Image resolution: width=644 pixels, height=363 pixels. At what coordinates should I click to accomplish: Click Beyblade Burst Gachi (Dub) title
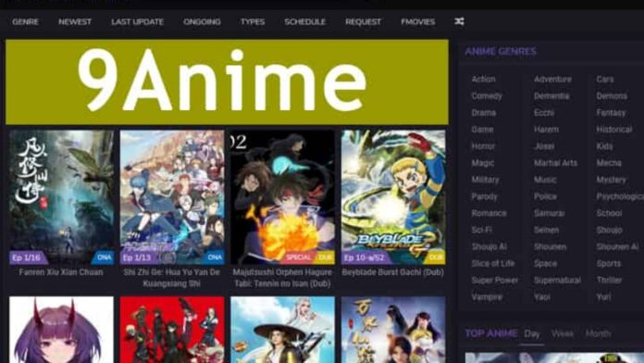[393, 272]
